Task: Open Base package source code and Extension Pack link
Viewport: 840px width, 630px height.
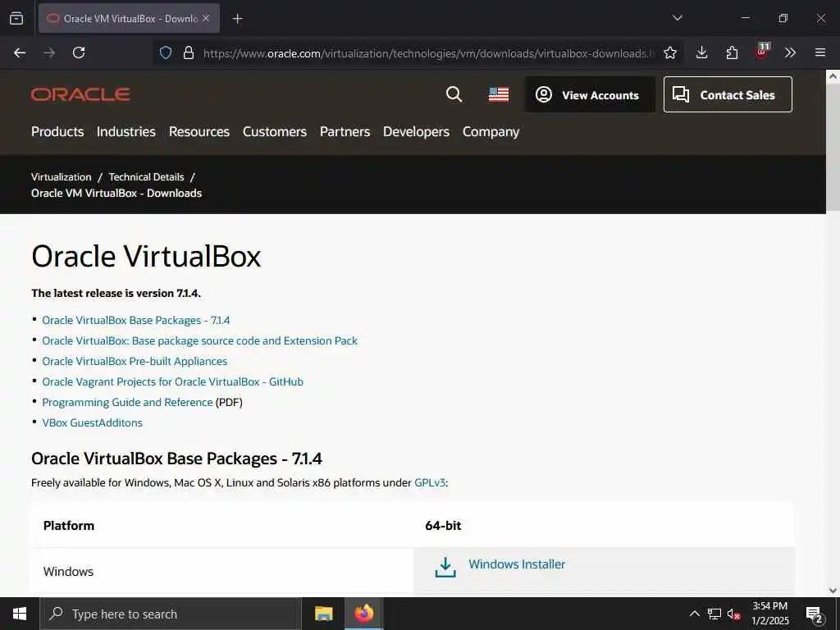Action: click(x=200, y=340)
